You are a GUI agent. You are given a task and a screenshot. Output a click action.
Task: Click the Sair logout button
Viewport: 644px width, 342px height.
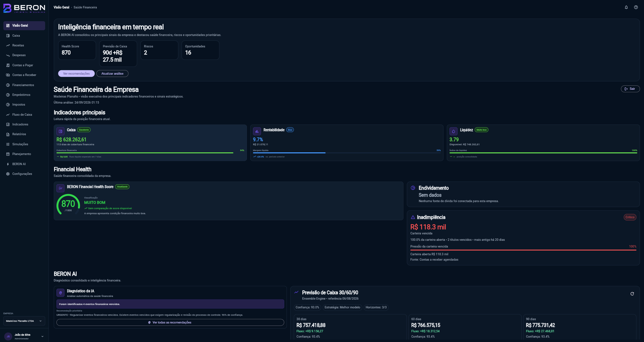(x=630, y=89)
